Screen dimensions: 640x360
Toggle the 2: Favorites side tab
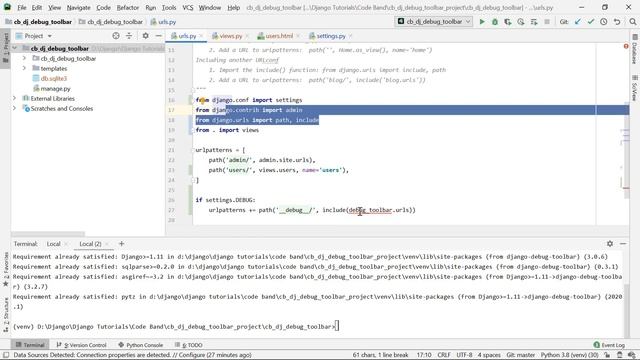6,269
